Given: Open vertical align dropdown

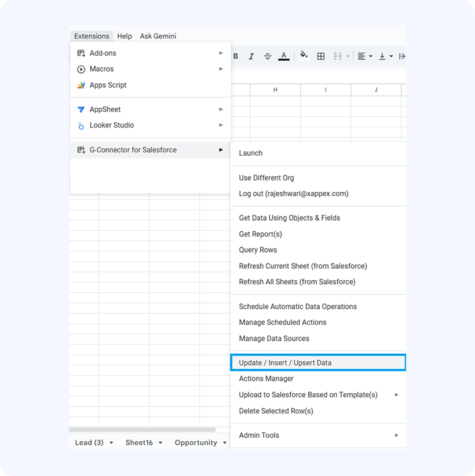Looking at the screenshot, I should click(385, 56).
